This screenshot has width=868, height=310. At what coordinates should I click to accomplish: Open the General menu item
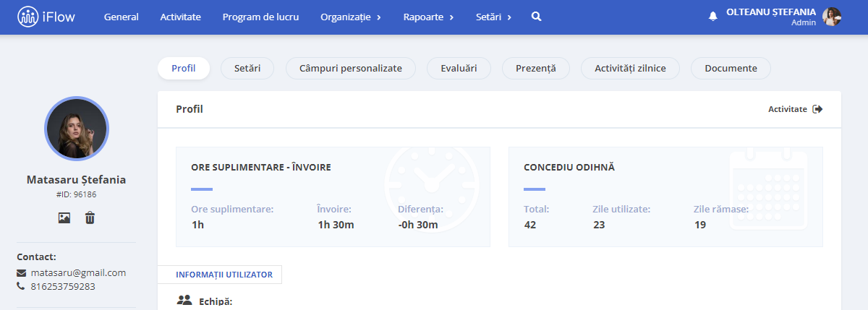pos(122,17)
